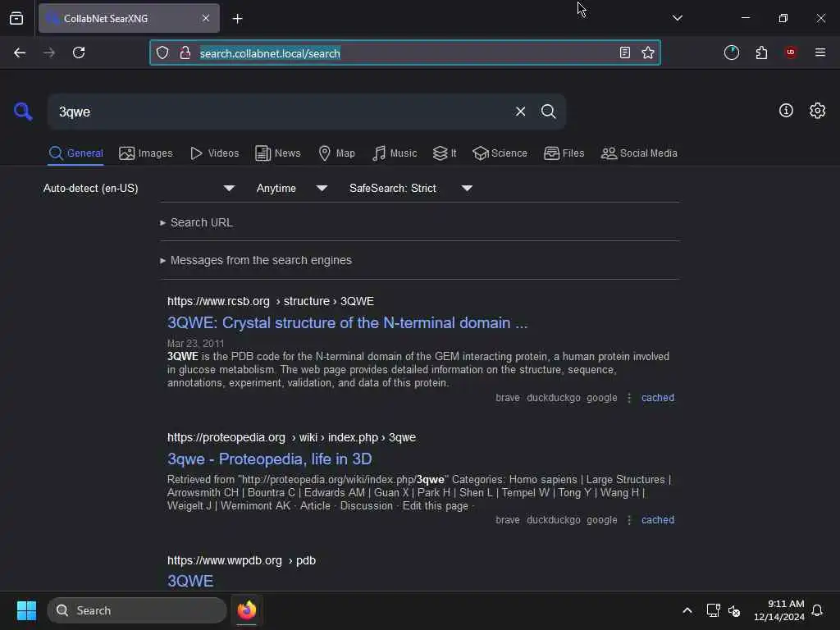Image resolution: width=840 pixels, height=630 pixels.
Task: Open the Anytime time range dropdown
Action: [291, 188]
